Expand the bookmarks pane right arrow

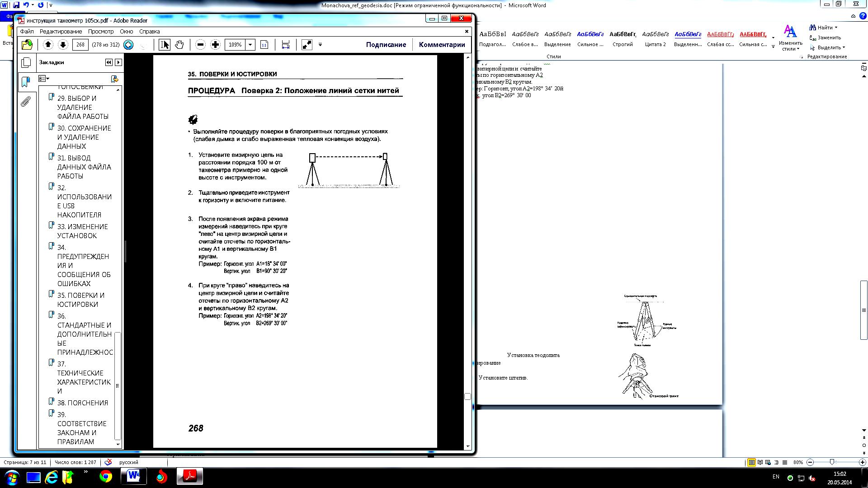[x=118, y=62]
